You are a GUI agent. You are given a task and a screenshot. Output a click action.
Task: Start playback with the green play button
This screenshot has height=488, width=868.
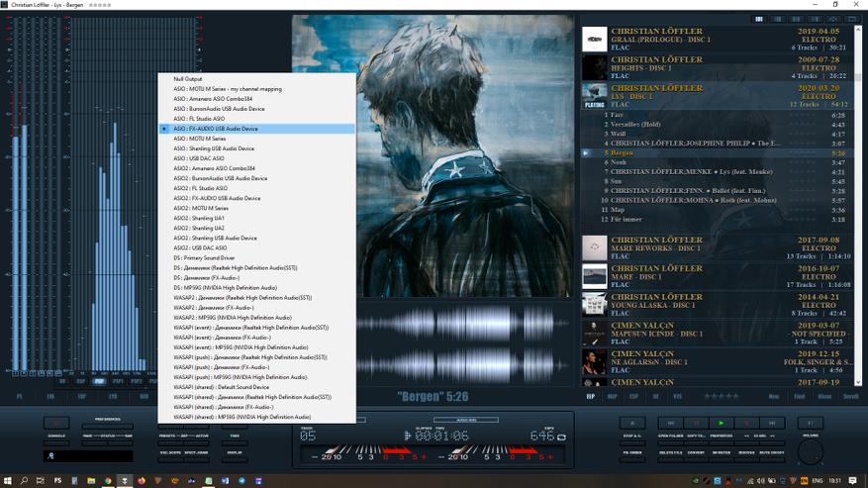(722, 424)
